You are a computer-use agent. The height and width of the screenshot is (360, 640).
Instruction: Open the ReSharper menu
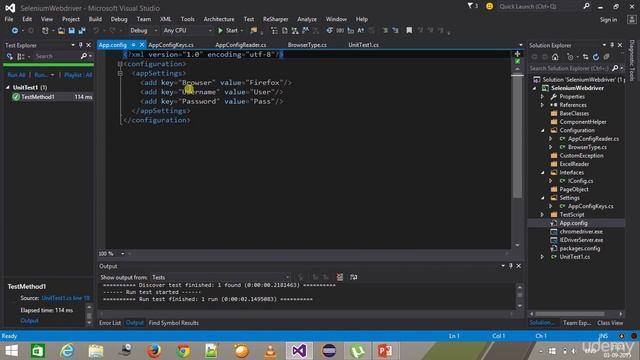276,19
